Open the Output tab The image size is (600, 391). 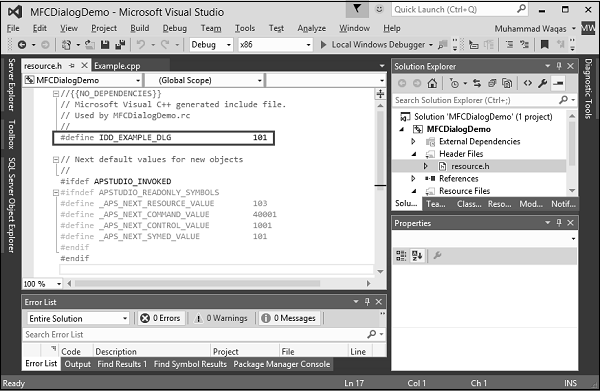point(78,364)
